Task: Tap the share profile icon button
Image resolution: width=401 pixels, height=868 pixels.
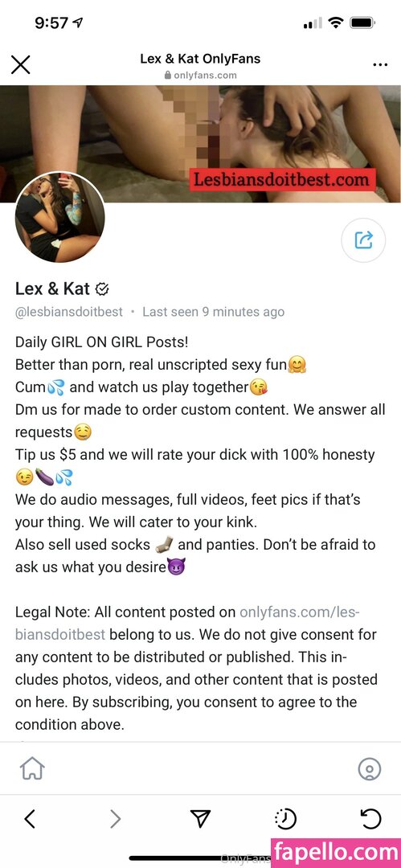Action: pos(362,240)
